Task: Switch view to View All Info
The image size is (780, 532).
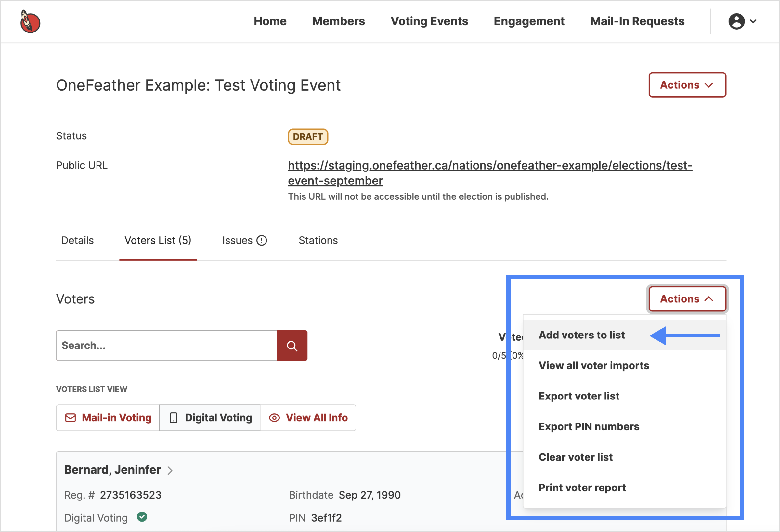Action: click(308, 418)
